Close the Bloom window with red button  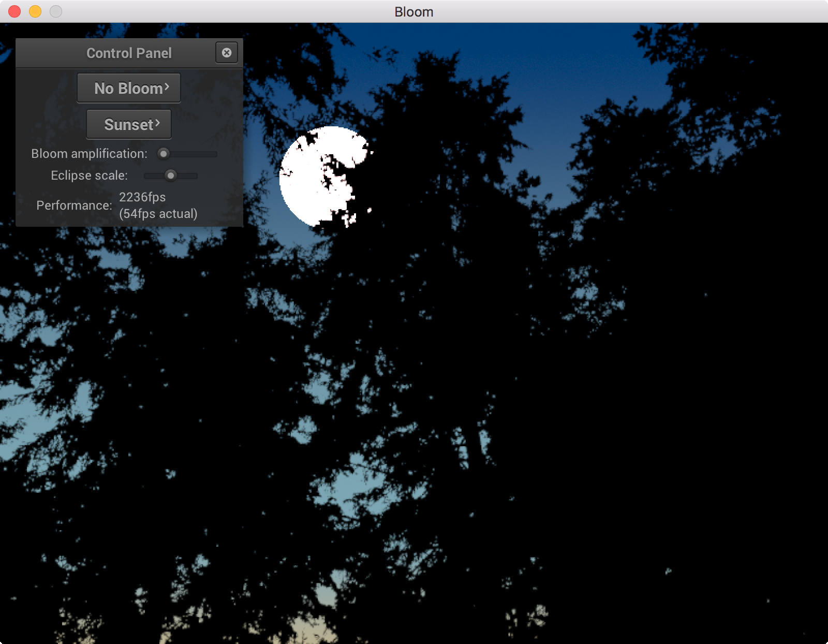point(14,11)
